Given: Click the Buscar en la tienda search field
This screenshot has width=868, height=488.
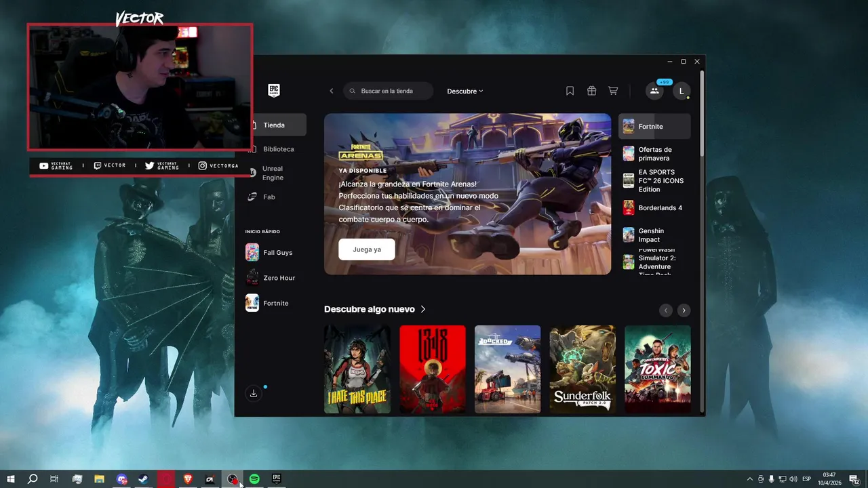Looking at the screenshot, I should click(x=389, y=91).
